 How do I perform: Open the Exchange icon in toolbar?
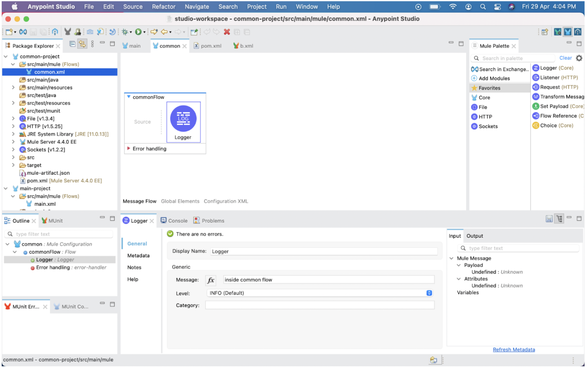point(23,32)
